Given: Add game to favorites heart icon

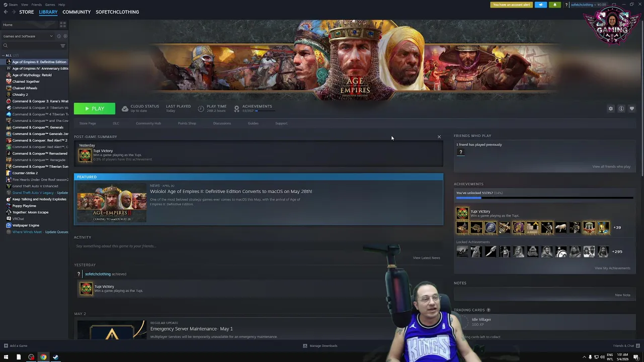Looking at the screenshot, I should (632, 109).
